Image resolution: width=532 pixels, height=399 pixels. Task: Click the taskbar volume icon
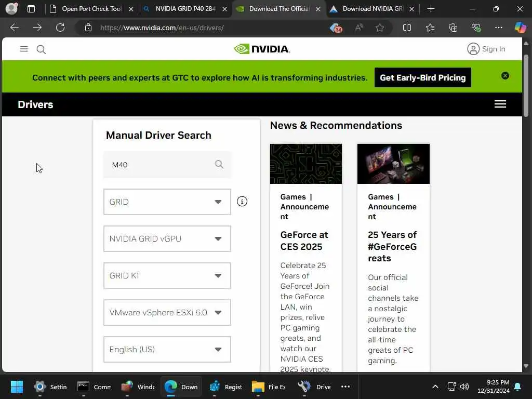(464, 387)
